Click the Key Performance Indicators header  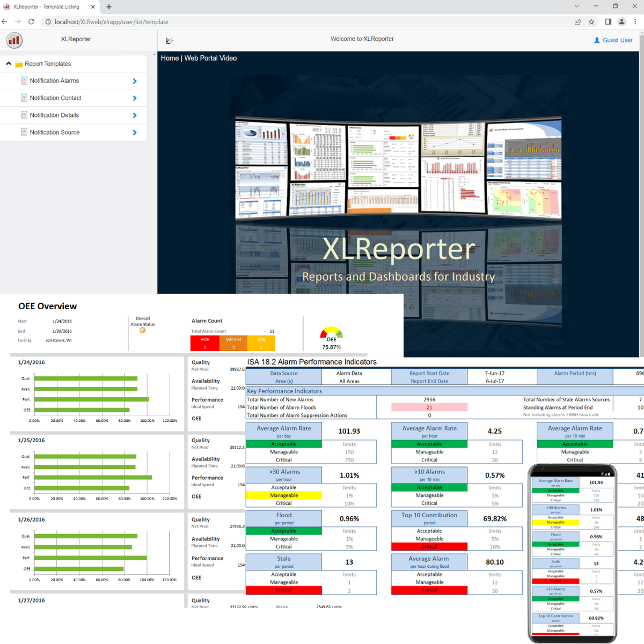click(x=284, y=391)
